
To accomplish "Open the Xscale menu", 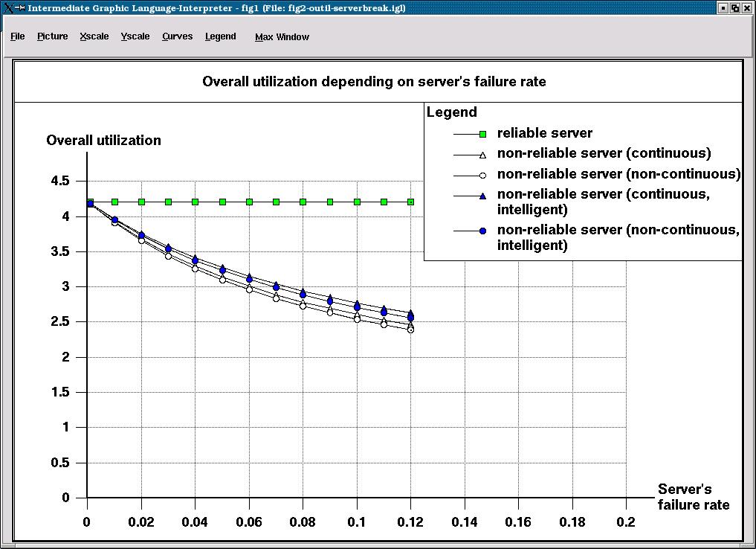I will coord(94,36).
